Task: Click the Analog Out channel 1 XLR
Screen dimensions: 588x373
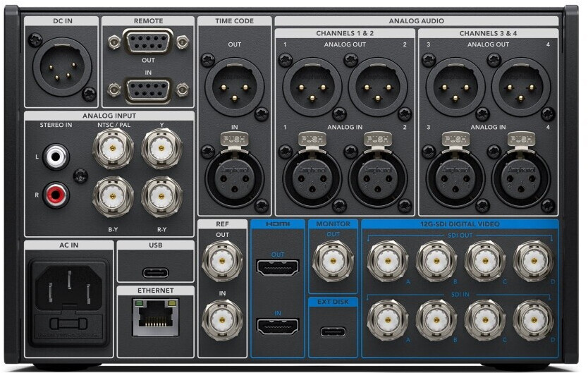Action: 312,87
